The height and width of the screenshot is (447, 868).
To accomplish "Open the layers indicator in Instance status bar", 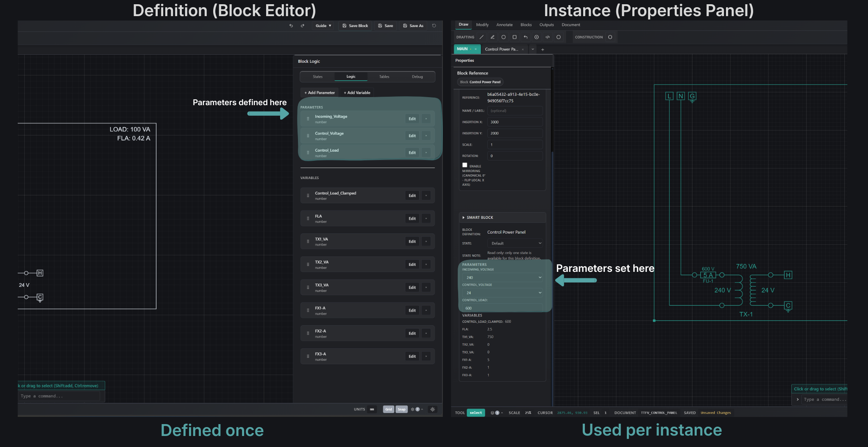I will click(x=497, y=413).
